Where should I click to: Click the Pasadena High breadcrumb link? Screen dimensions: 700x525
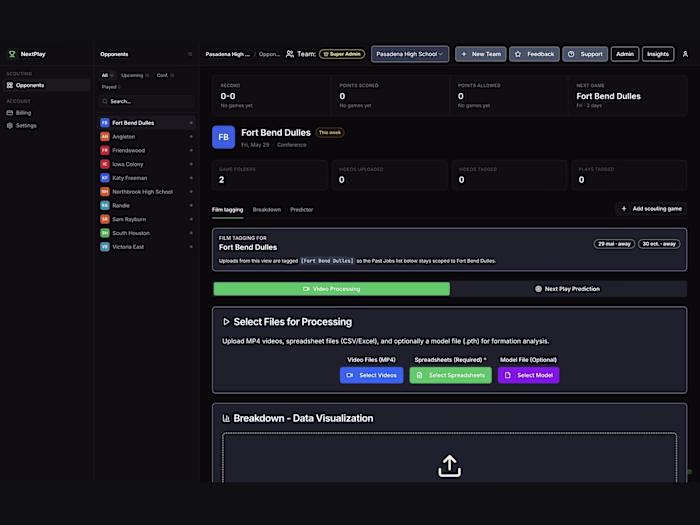(228, 54)
